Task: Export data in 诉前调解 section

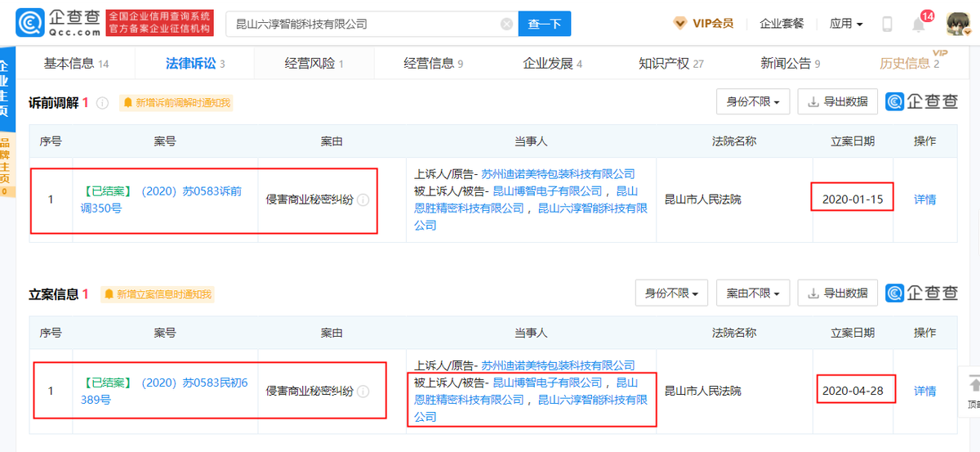Action: (x=838, y=102)
